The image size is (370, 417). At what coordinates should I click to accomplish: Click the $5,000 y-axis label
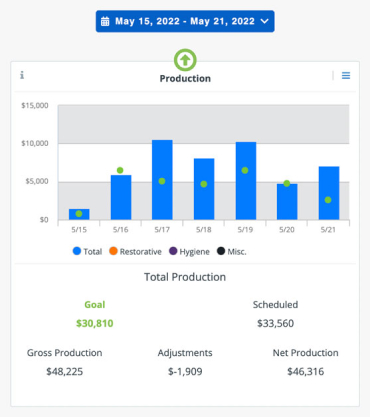37,181
